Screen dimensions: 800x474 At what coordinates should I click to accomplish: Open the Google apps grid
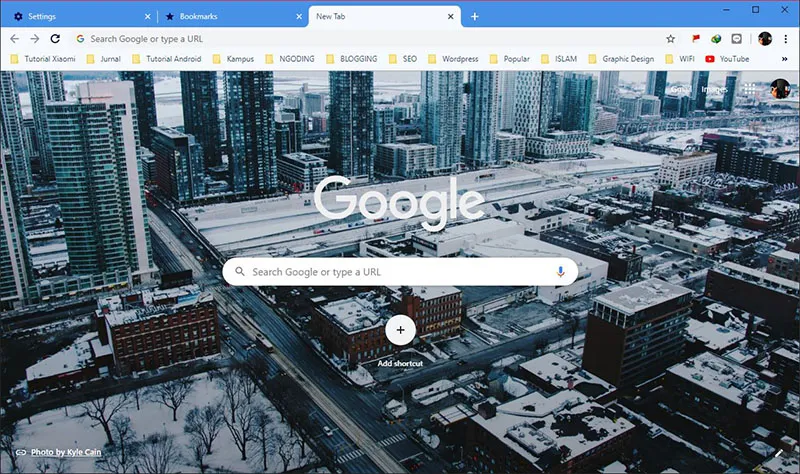(x=749, y=89)
